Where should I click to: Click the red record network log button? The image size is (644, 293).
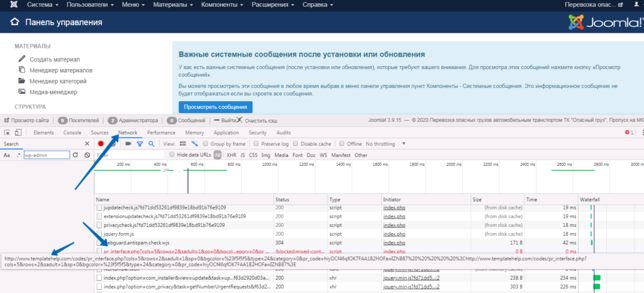click(101, 143)
